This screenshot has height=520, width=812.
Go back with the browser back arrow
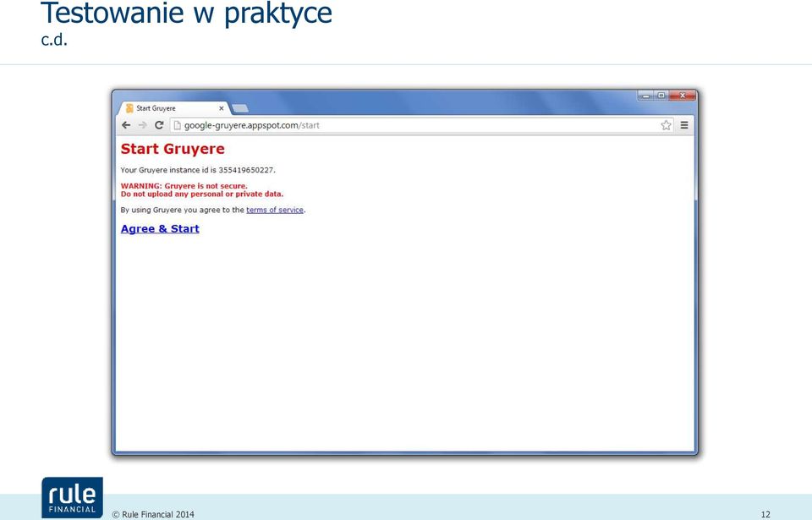coord(126,125)
